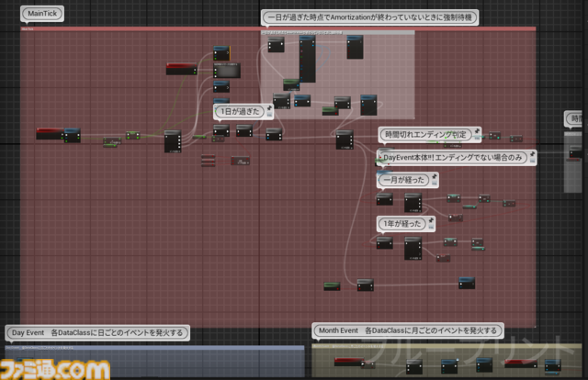Toggle pin on "時間切れエンディング判定" bubble
This screenshot has width=588, height=380.
pos(479,131)
